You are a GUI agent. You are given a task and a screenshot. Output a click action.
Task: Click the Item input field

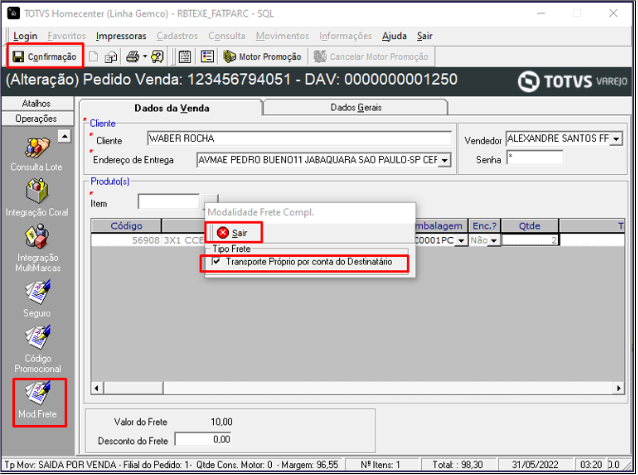click(x=168, y=201)
